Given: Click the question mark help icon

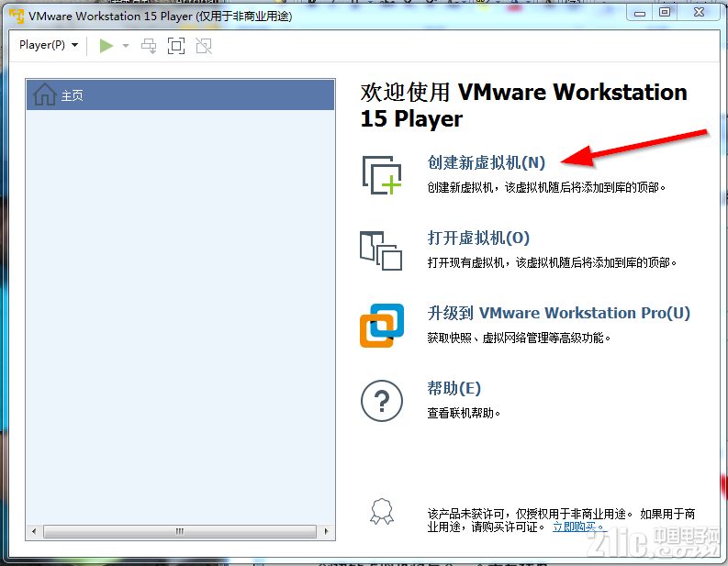Looking at the screenshot, I should [382, 401].
